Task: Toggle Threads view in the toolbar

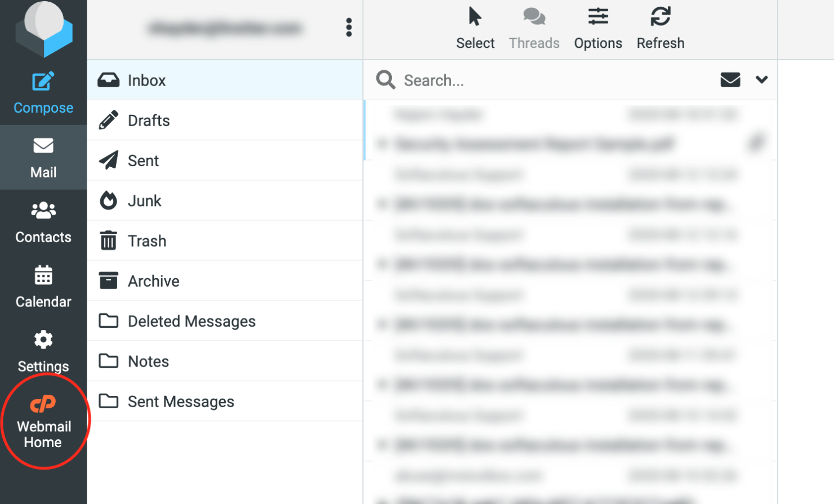Action: pos(534,17)
